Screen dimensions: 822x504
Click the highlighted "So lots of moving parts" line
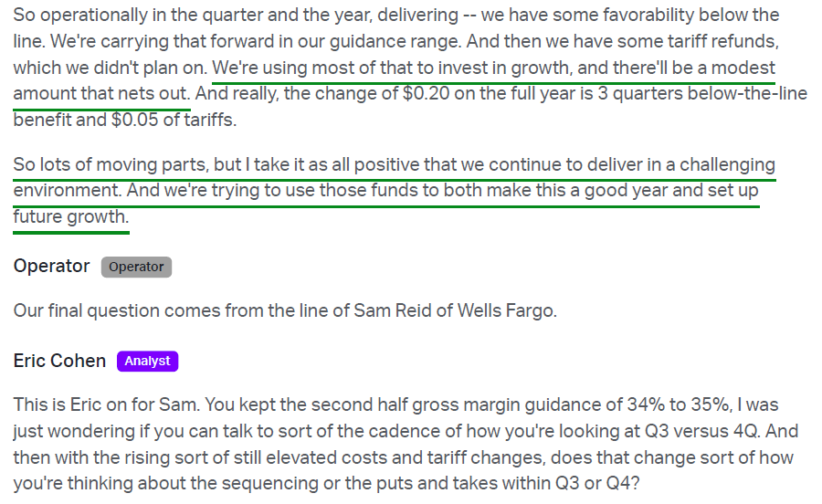pos(395,165)
